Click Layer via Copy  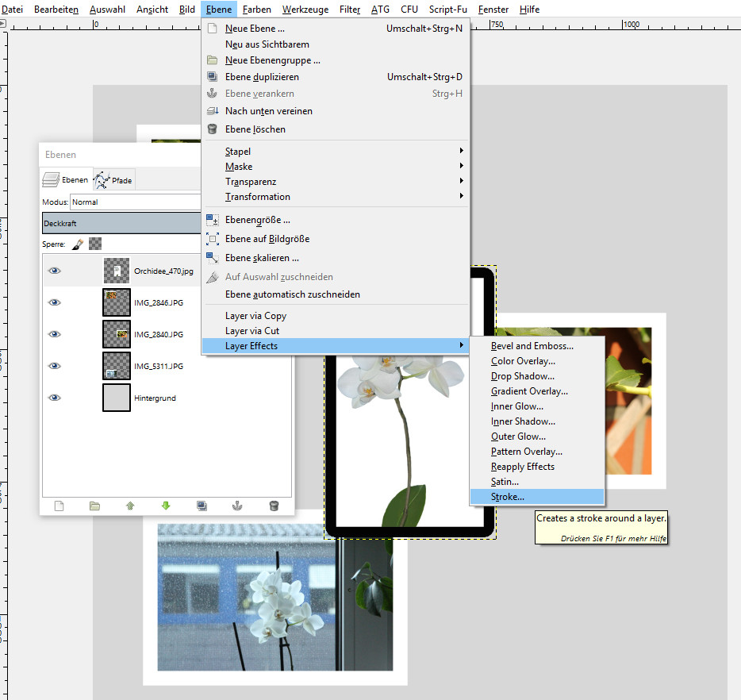pyautogui.click(x=335, y=316)
